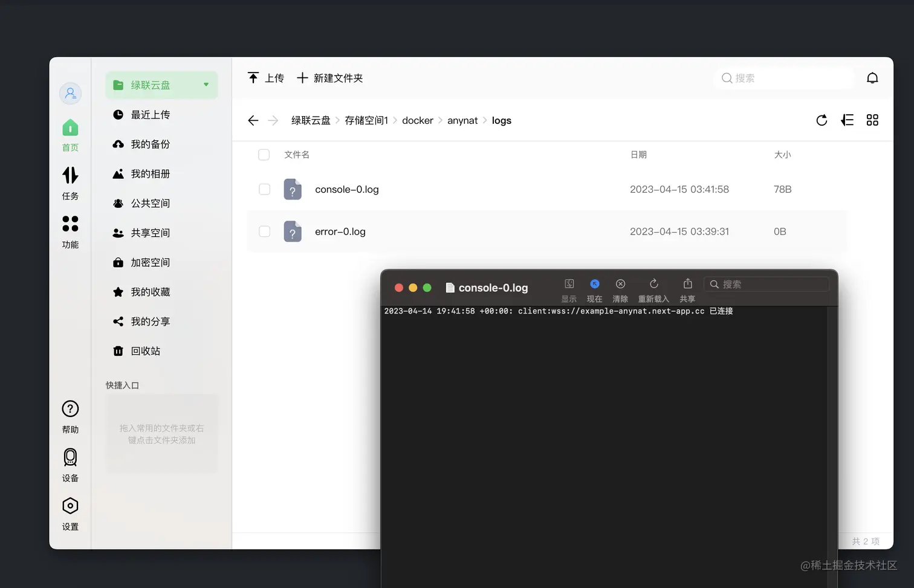Open 设备 device section
The image size is (914, 588).
point(70,465)
